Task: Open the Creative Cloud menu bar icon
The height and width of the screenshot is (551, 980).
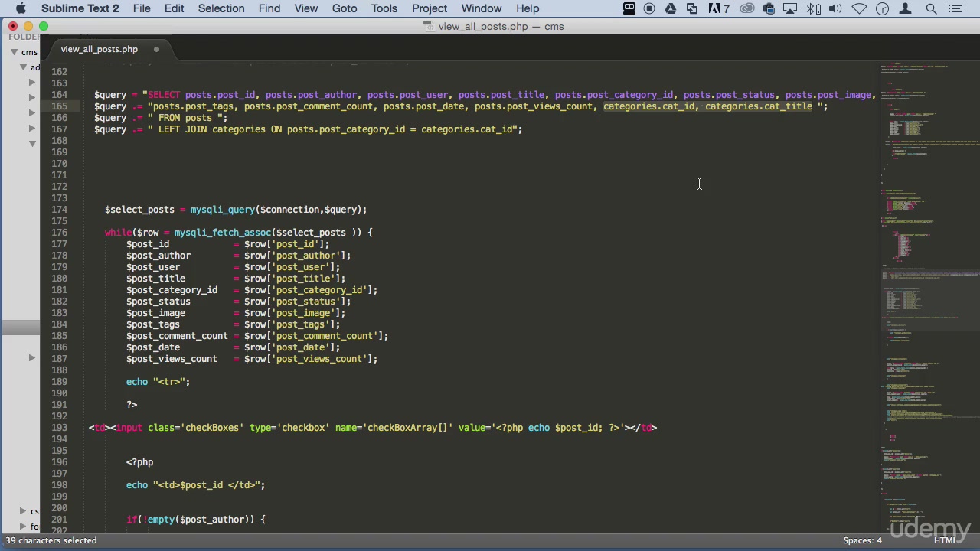Action: click(747, 8)
